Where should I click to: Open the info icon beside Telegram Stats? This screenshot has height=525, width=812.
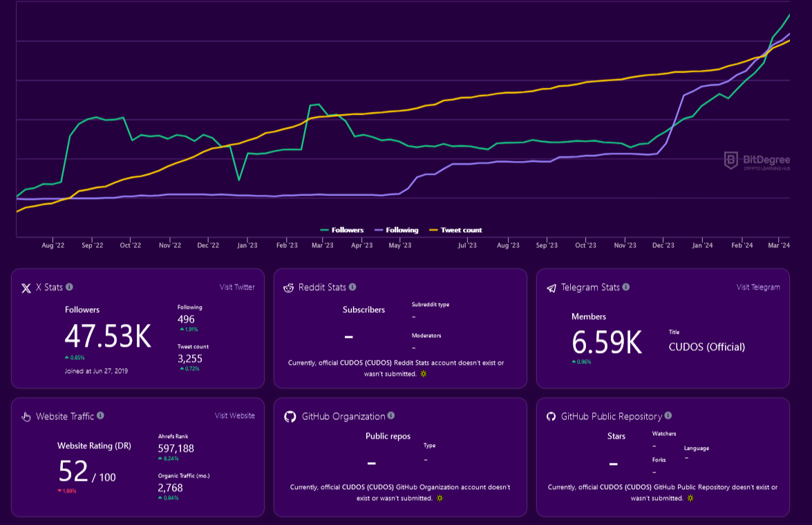pyautogui.click(x=626, y=287)
